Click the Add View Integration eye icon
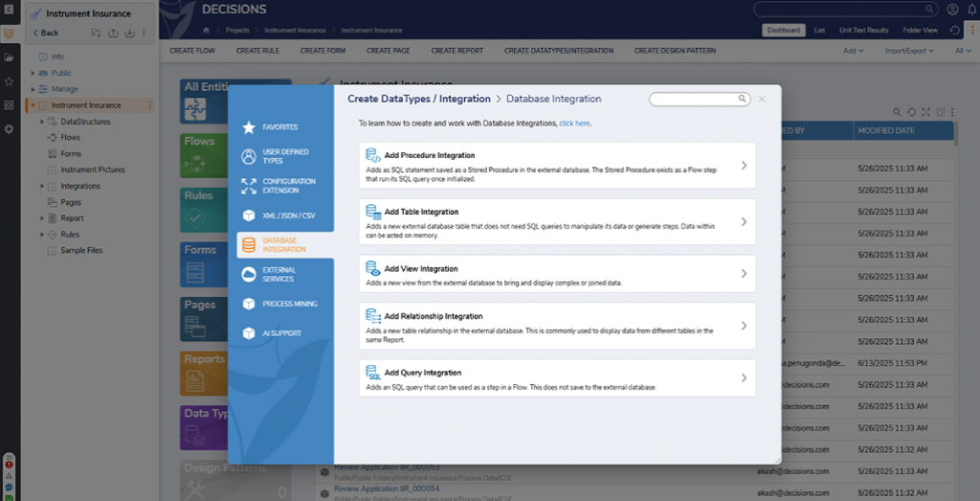980x501 pixels. point(373,269)
